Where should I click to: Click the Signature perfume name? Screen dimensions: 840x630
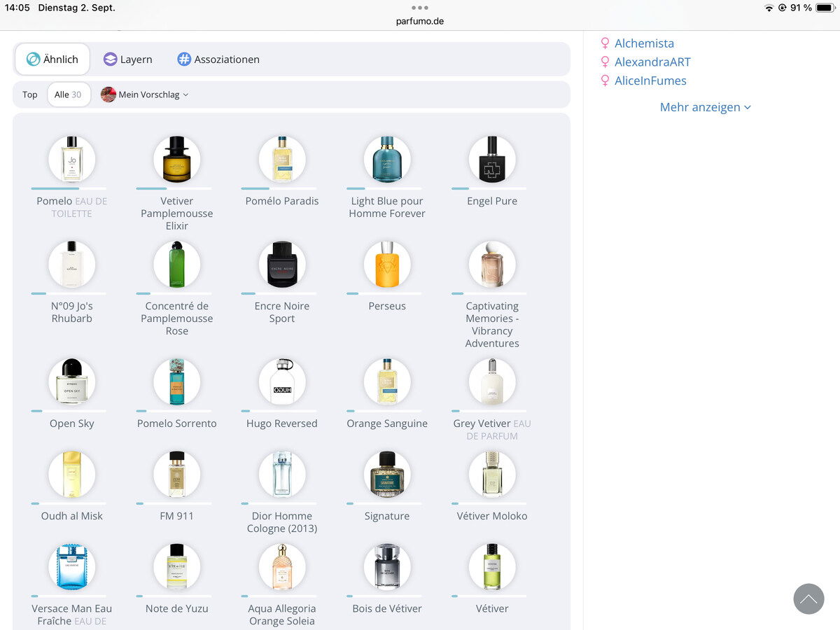pos(387,517)
